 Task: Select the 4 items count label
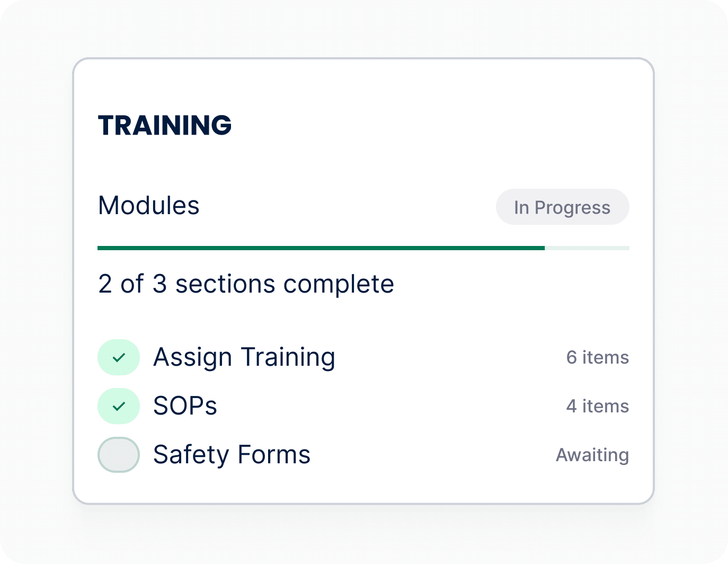pos(598,406)
